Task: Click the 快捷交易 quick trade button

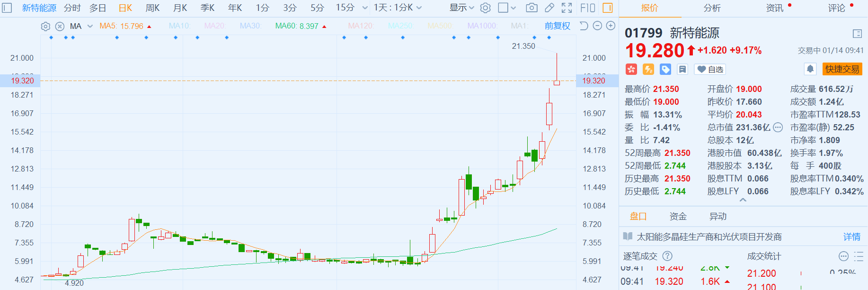Action: pyautogui.click(x=842, y=69)
